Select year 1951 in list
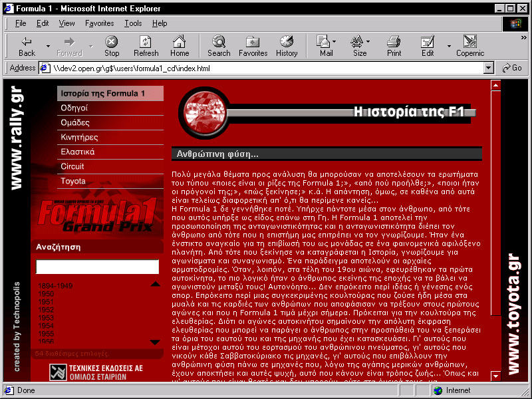 [x=46, y=302]
